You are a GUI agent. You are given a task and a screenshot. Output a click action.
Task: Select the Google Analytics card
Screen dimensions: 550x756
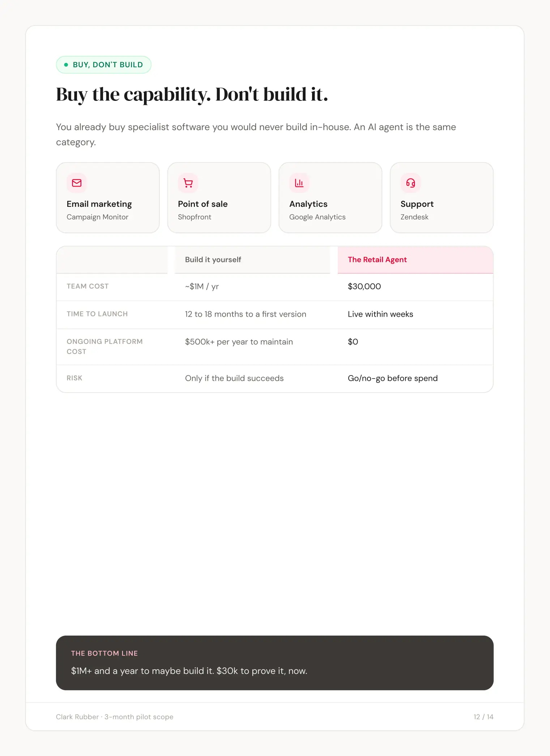(x=331, y=198)
